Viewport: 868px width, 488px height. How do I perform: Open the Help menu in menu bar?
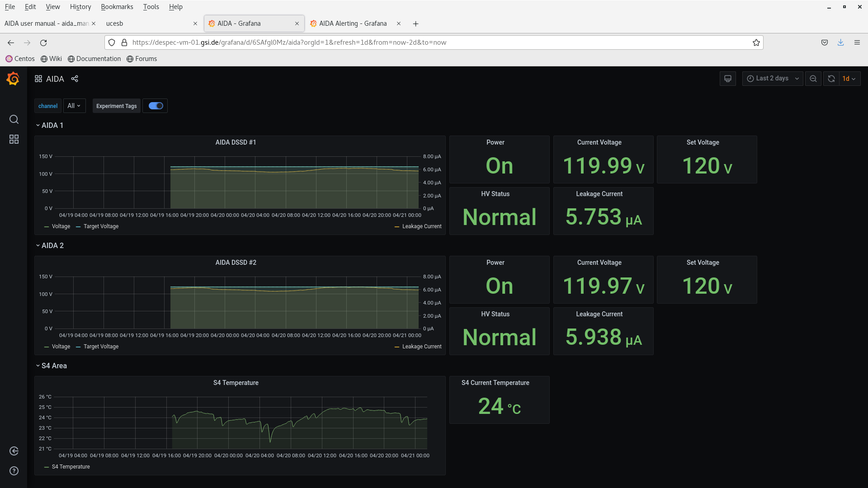point(175,7)
